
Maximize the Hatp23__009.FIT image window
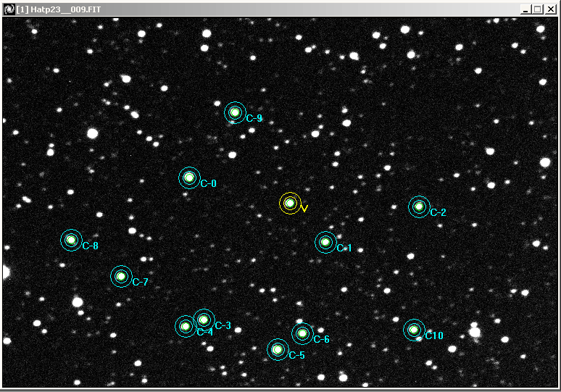pos(537,9)
